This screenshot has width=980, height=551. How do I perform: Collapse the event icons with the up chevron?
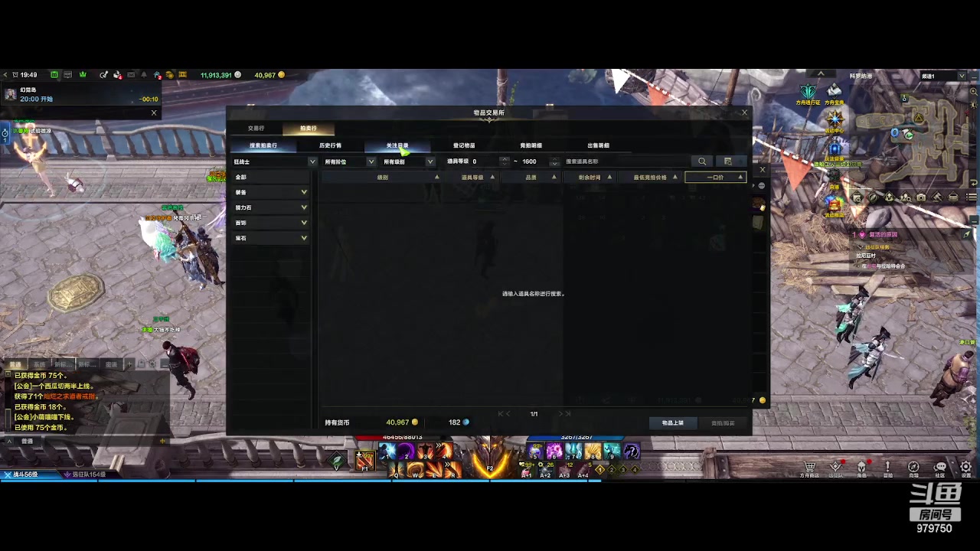click(x=821, y=74)
